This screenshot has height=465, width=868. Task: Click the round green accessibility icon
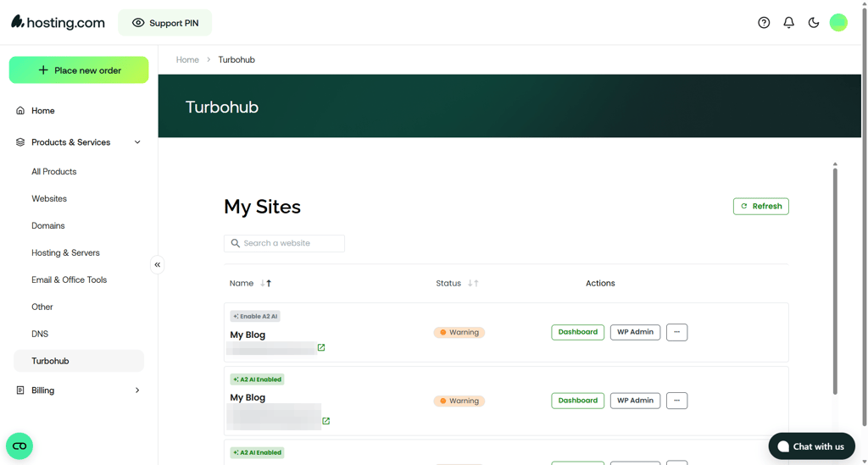(x=19, y=446)
